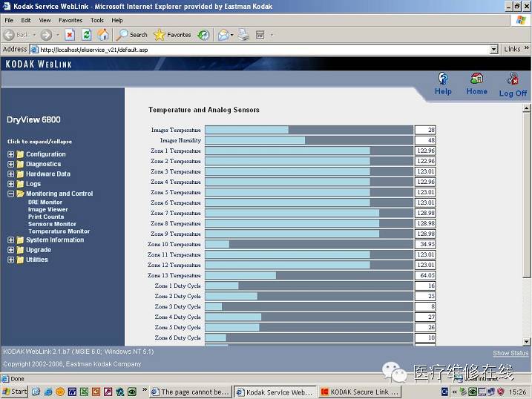
Task: Expand the Logs tree node
Action: pos(11,184)
